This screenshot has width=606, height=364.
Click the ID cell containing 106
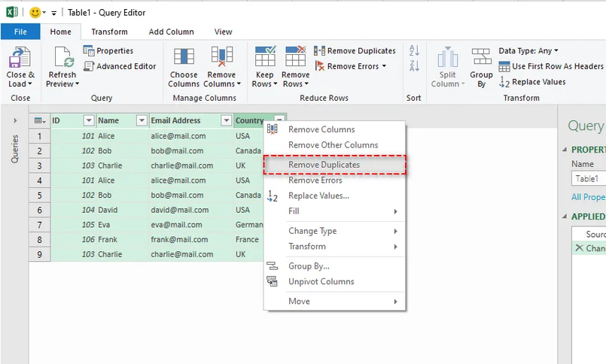click(x=73, y=239)
